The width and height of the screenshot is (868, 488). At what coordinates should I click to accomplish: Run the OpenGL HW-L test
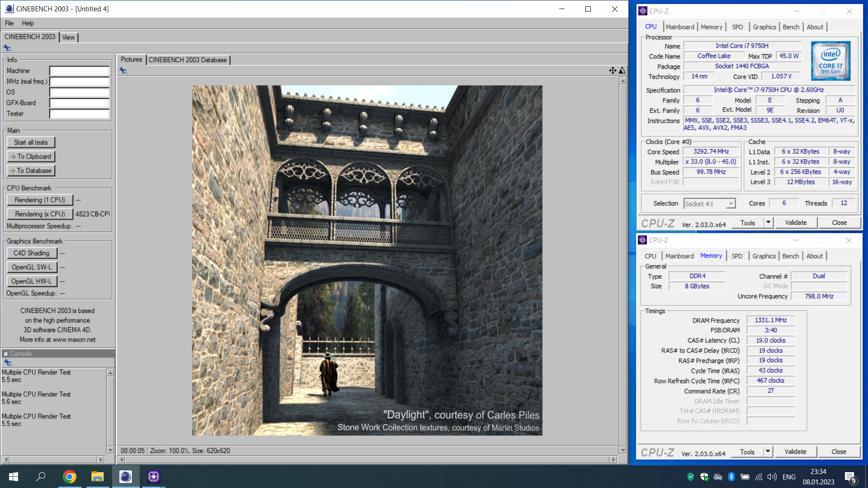[x=32, y=281]
